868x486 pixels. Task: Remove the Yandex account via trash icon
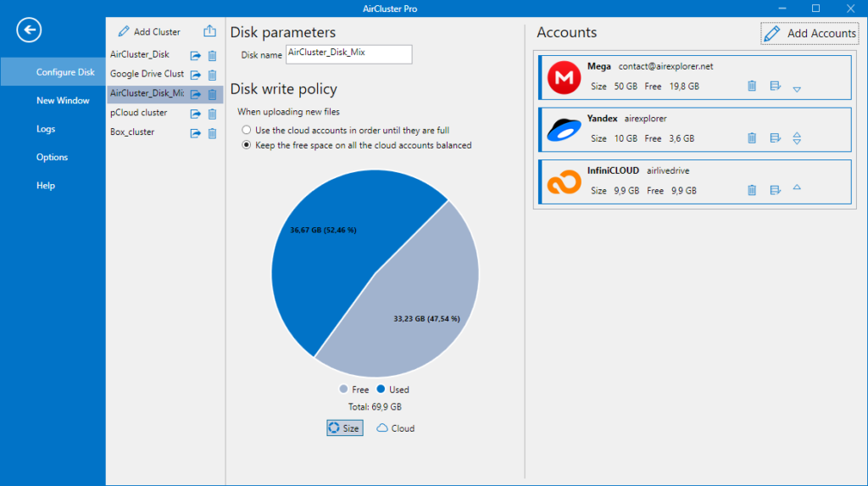click(752, 138)
